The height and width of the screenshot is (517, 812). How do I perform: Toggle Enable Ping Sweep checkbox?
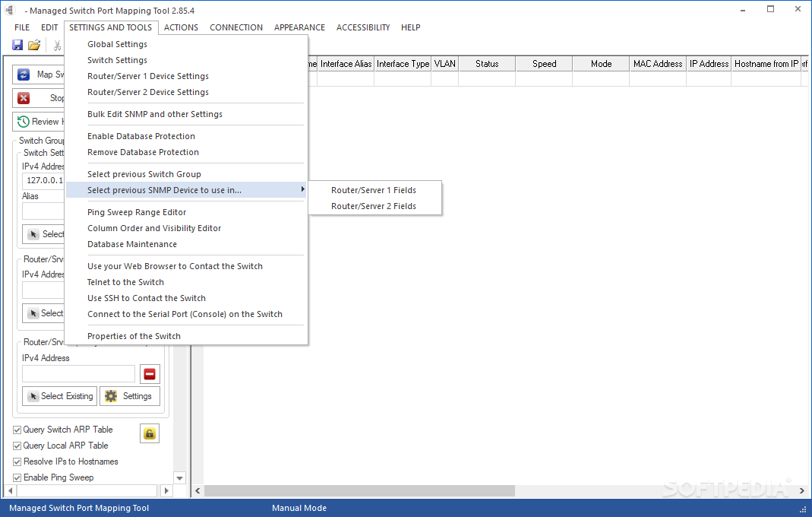(x=17, y=478)
